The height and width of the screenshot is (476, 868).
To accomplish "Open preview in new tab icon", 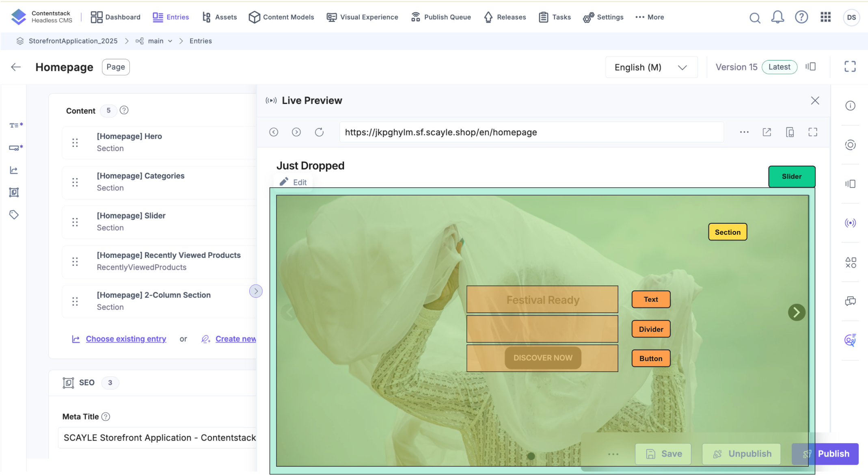I will tap(767, 132).
